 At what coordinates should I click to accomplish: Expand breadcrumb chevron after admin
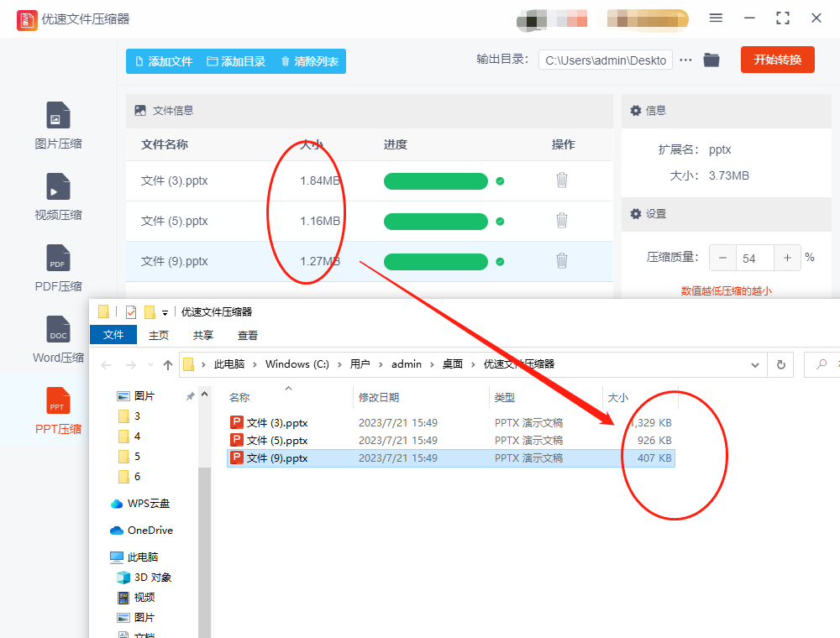click(432, 364)
